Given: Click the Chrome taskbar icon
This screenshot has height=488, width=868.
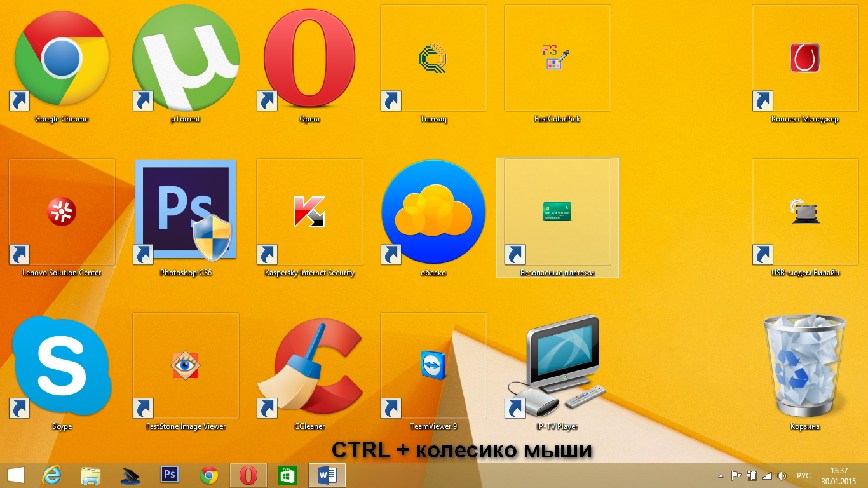Looking at the screenshot, I should click(209, 475).
